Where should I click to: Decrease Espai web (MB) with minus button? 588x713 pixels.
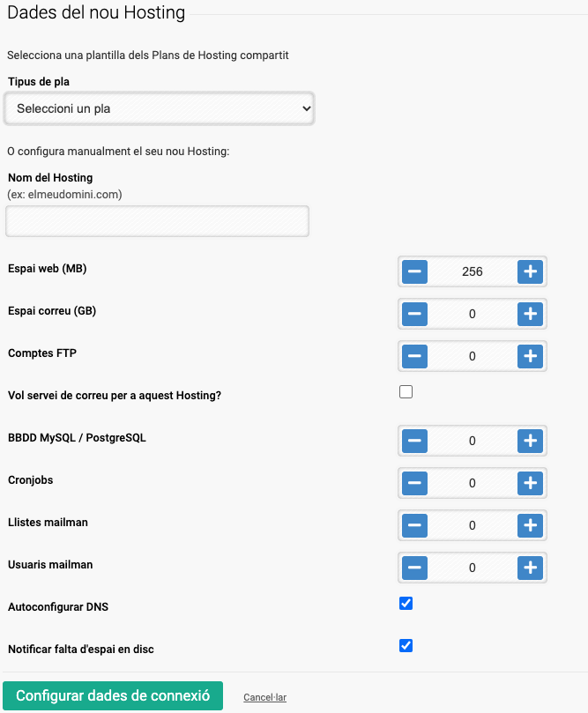(x=414, y=271)
